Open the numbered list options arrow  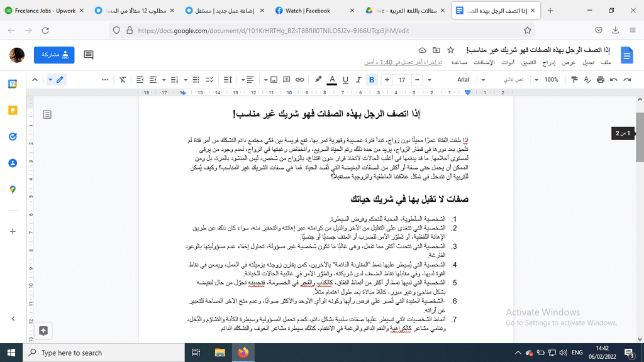(x=164, y=80)
